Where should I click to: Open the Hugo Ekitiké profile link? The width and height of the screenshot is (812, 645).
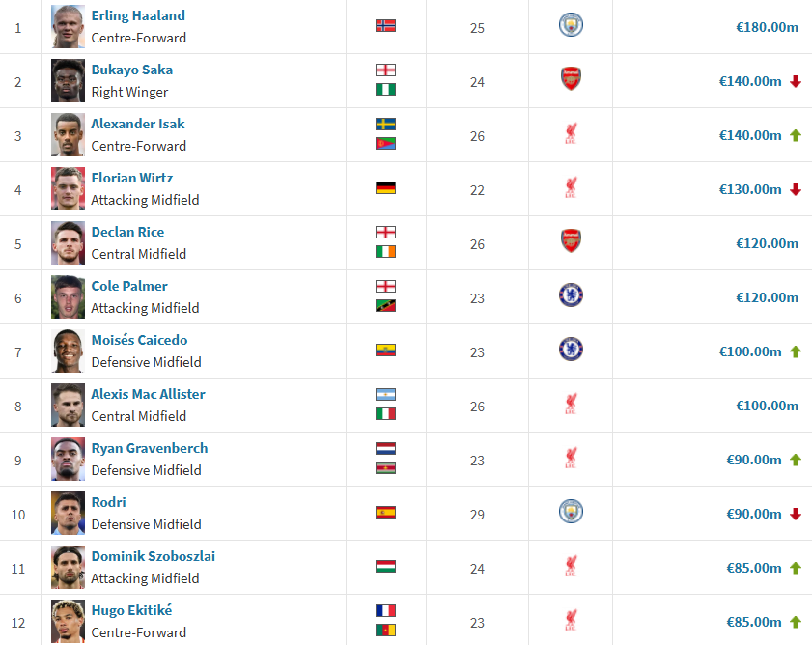[131, 610]
